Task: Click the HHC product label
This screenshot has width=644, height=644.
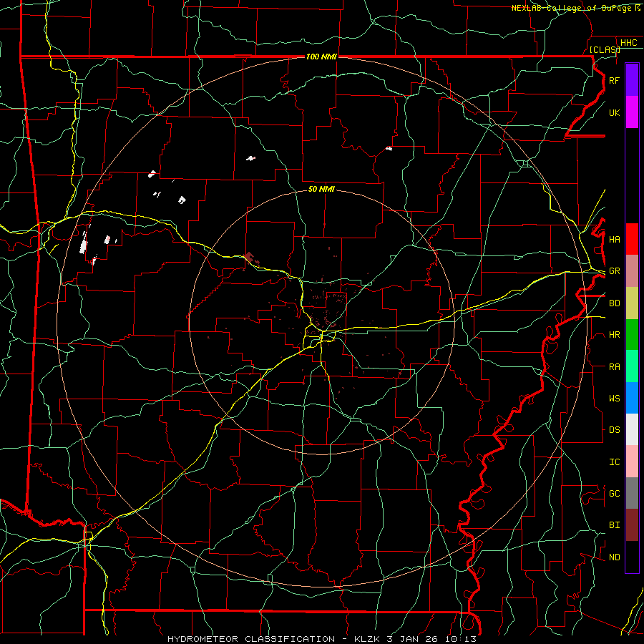Action: click(x=629, y=43)
